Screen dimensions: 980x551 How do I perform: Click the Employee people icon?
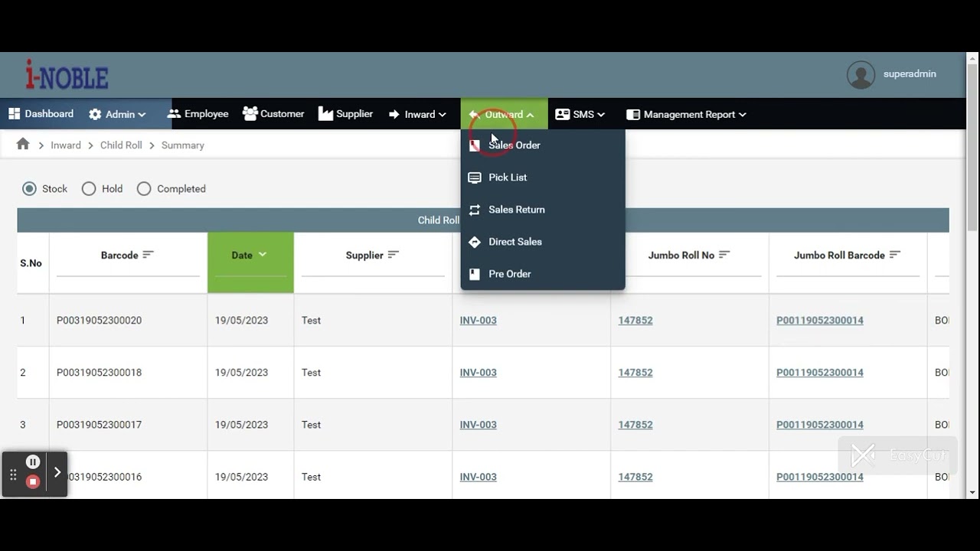tap(174, 114)
